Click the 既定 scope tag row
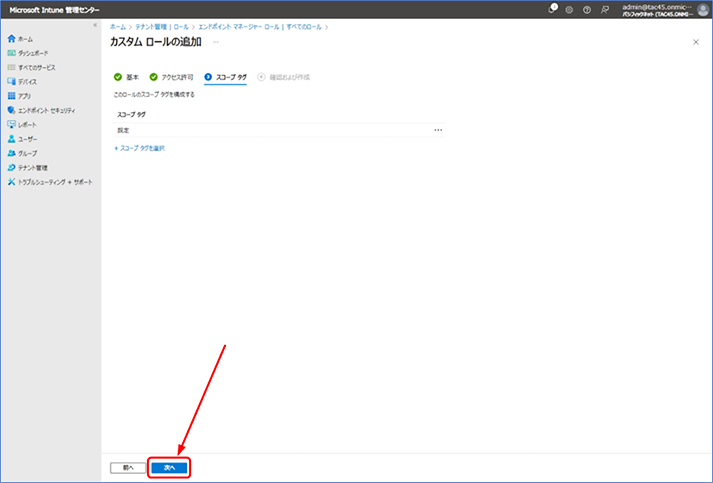The width and height of the screenshot is (713, 483). (x=279, y=130)
